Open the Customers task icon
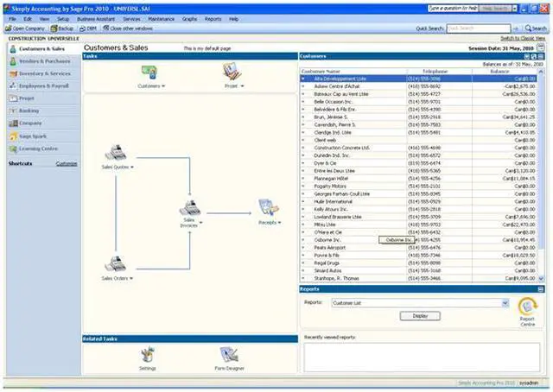553x392 pixels. (149, 73)
